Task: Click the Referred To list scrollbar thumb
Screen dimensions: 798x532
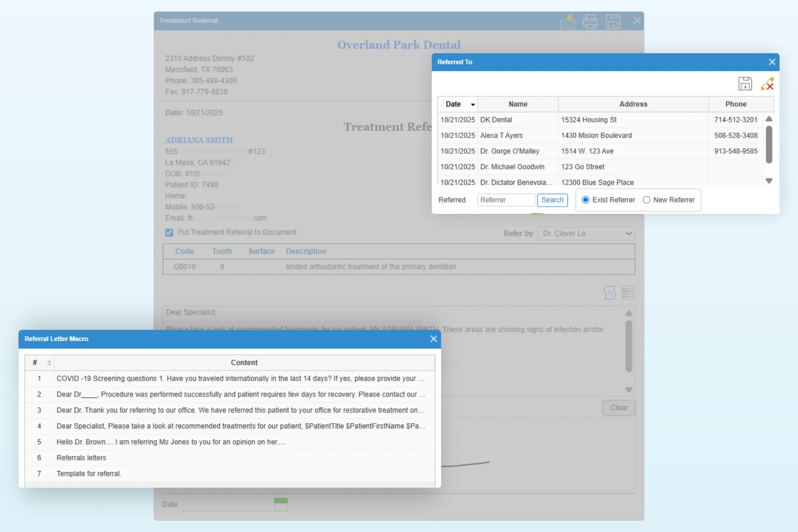Action: tap(769, 145)
